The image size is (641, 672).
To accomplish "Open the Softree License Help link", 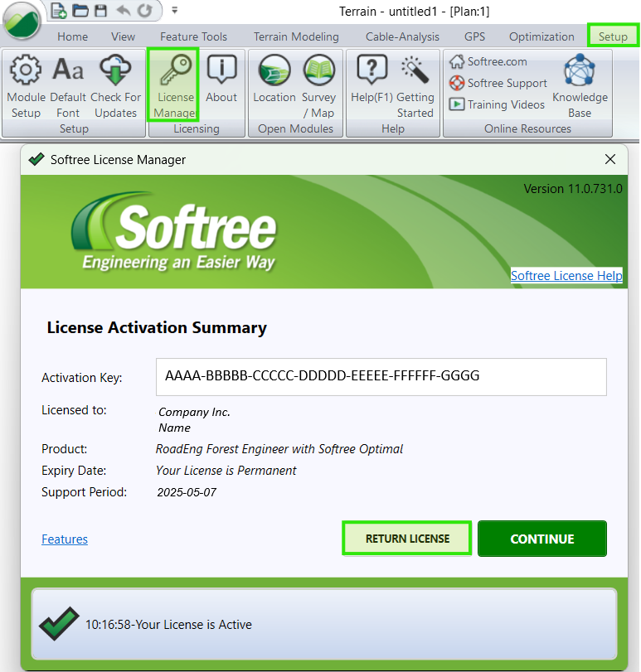I will pos(566,276).
